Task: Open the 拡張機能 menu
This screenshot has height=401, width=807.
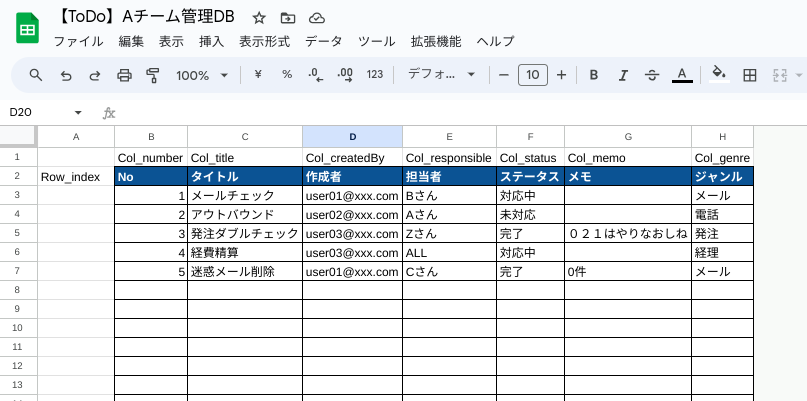Action: click(436, 42)
